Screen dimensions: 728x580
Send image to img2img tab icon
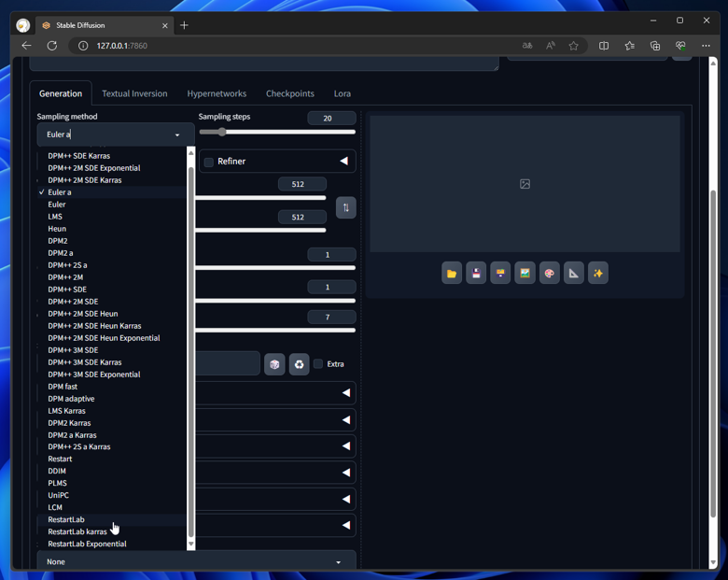click(x=525, y=274)
